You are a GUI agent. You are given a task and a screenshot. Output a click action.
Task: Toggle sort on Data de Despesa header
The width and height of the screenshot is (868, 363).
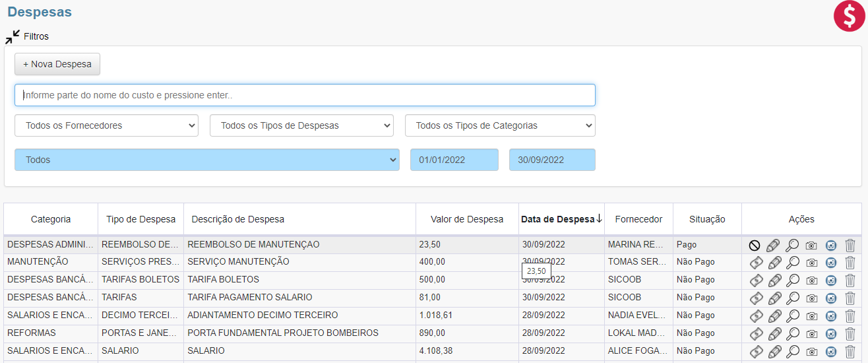[561, 219]
